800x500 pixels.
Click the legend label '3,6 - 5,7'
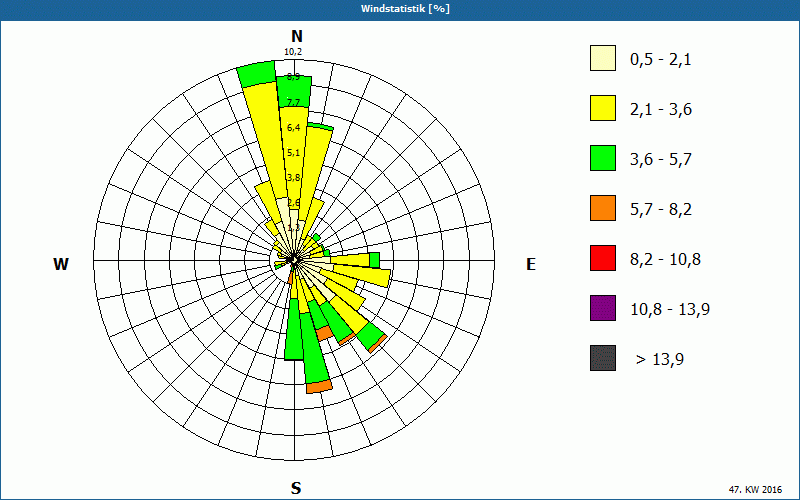[661, 160]
